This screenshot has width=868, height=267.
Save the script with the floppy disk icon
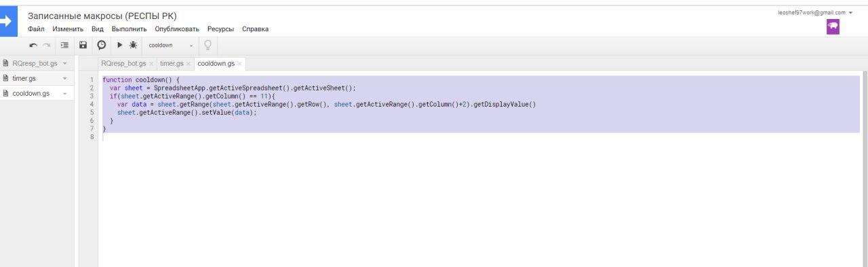(x=83, y=46)
